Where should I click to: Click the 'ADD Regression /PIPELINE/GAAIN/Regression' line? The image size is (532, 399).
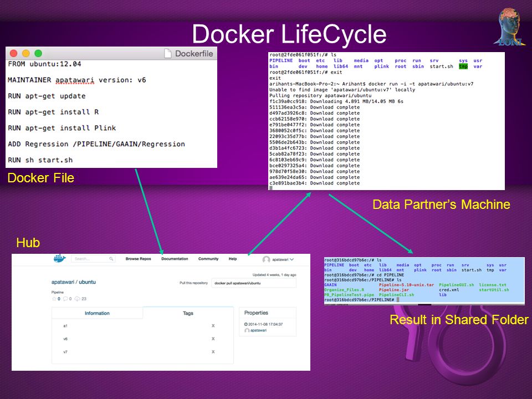pos(96,144)
